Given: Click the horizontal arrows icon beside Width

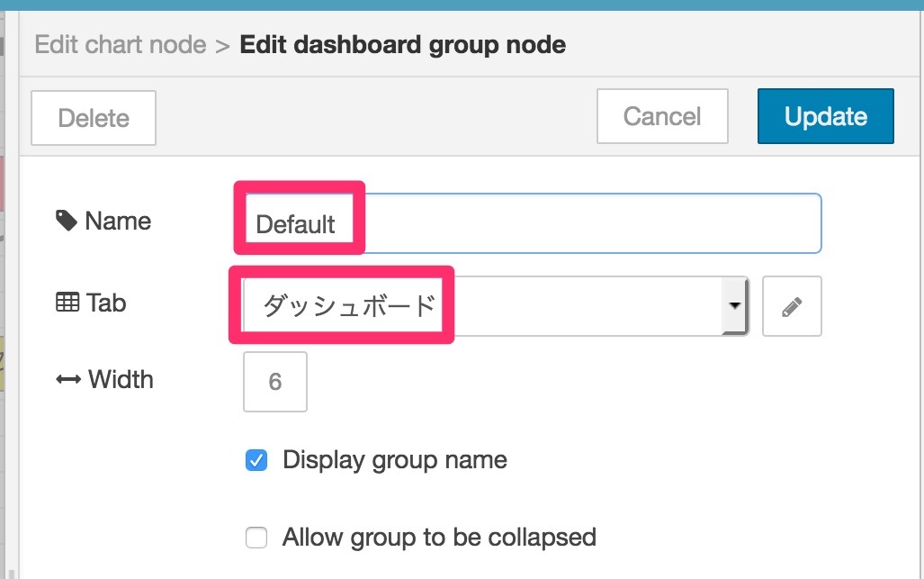Looking at the screenshot, I should [68, 380].
